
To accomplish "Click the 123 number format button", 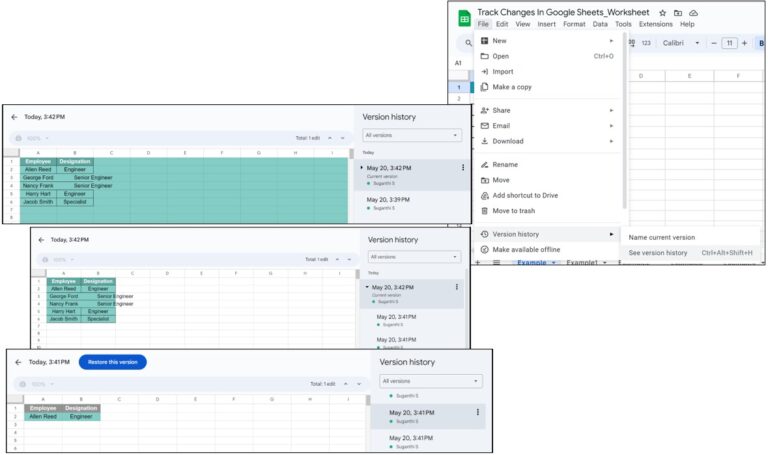I will coord(646,43).
